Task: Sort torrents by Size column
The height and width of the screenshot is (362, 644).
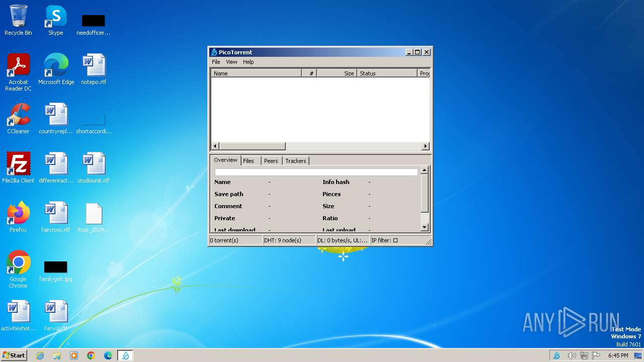Action: tap(337, 73)
